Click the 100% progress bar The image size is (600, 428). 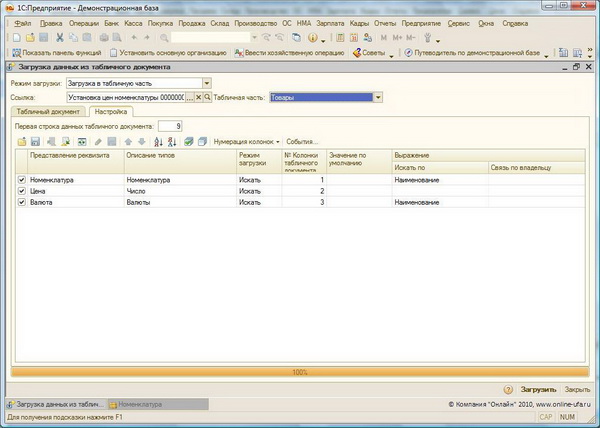click(x=300, y=372)
